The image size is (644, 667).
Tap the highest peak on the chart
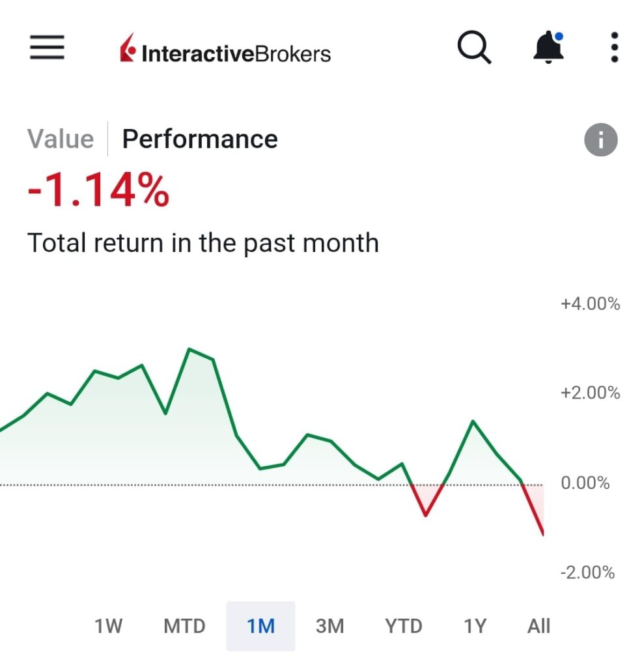189,350
